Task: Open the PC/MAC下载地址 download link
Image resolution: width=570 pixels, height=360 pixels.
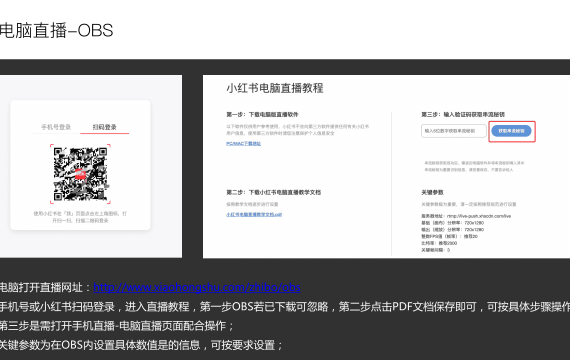Action: pos(244,144)
